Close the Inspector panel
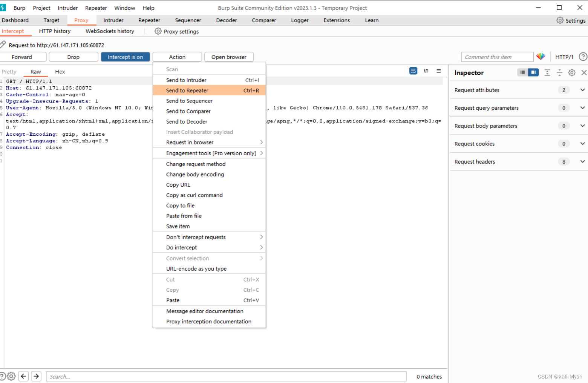 [584, 73]
